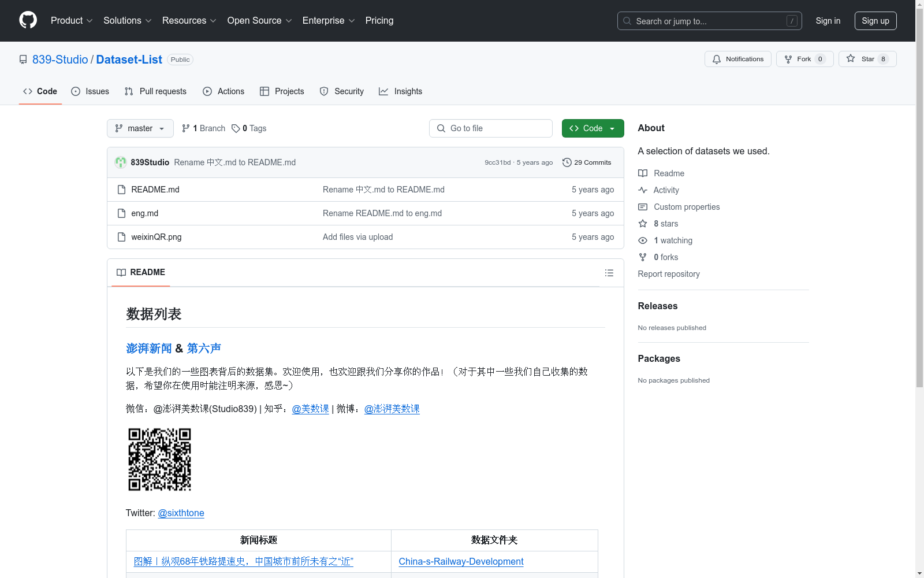This screenshot has height=578, width=924.
Task: Open the China-s-Railway-Development folder link
Action: point(461,561)
